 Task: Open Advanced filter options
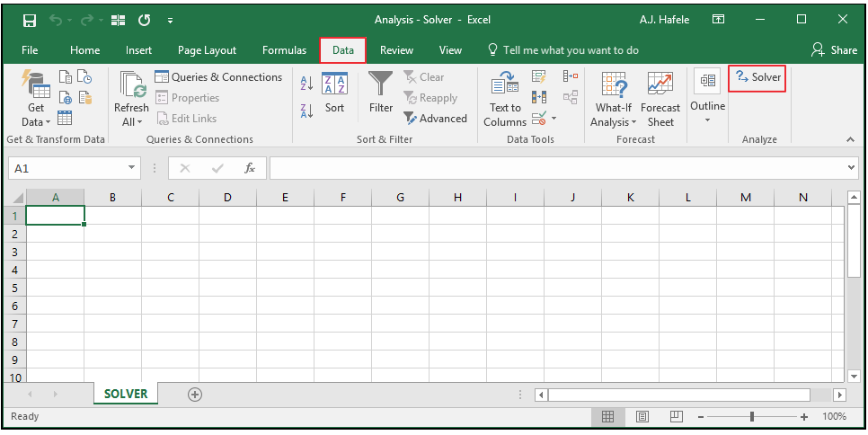click(x=435, y=118)
